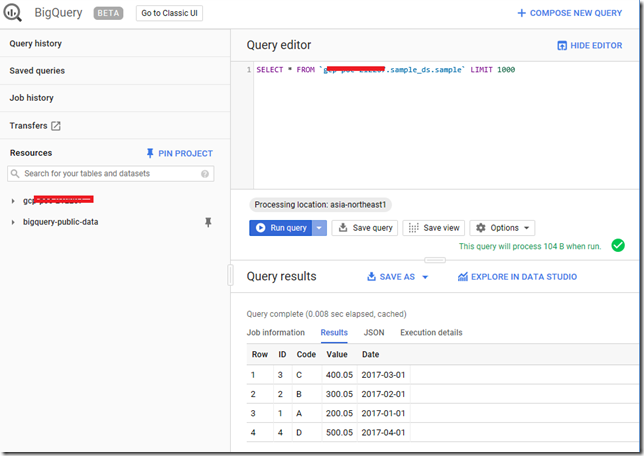Expand the redacted gcp project node

(13, 201)
